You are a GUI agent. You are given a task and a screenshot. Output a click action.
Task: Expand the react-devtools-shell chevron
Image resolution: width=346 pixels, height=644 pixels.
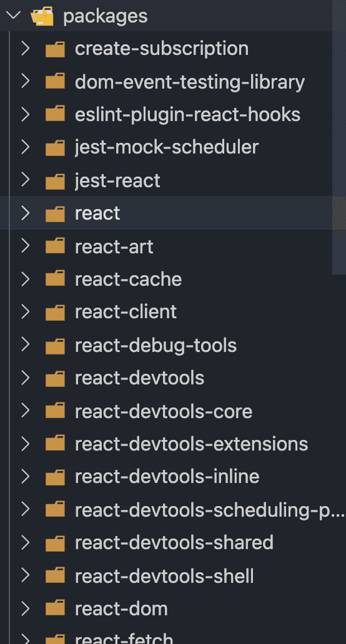point(25,576)
